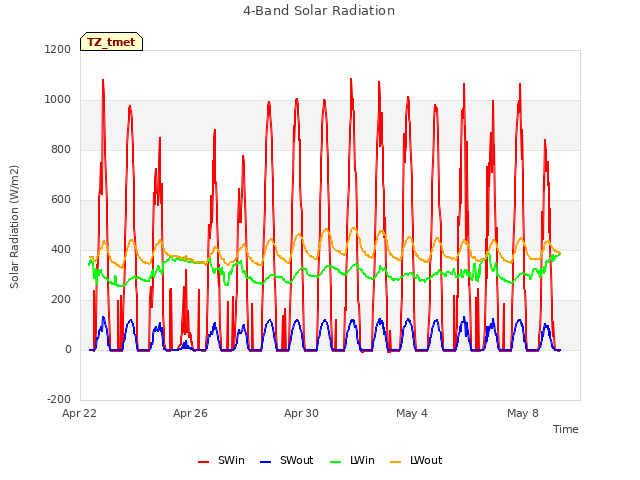Click the Solar Radiation (W/m2) axis label

[x=14, y=227]
